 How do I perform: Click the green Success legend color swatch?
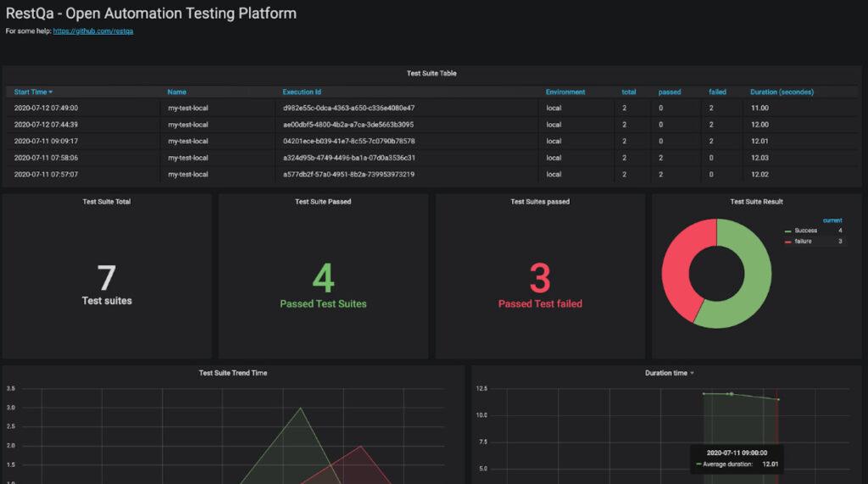pos(788,231)
